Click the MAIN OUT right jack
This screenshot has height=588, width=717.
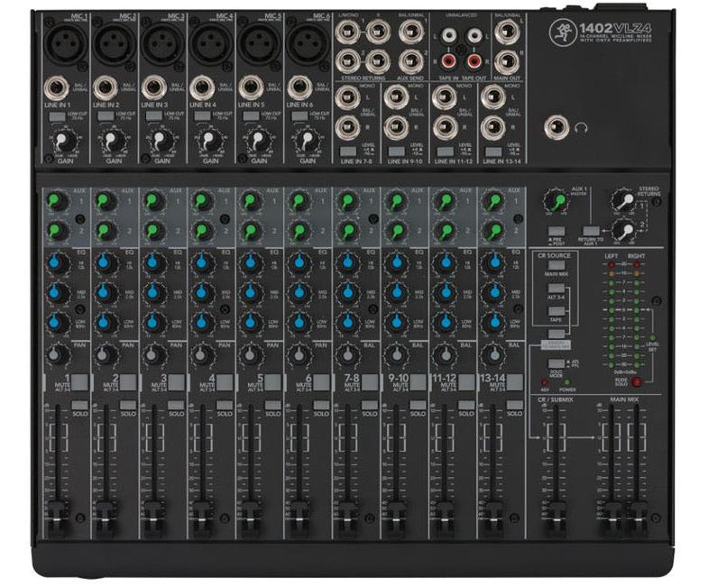click(507, 62)
